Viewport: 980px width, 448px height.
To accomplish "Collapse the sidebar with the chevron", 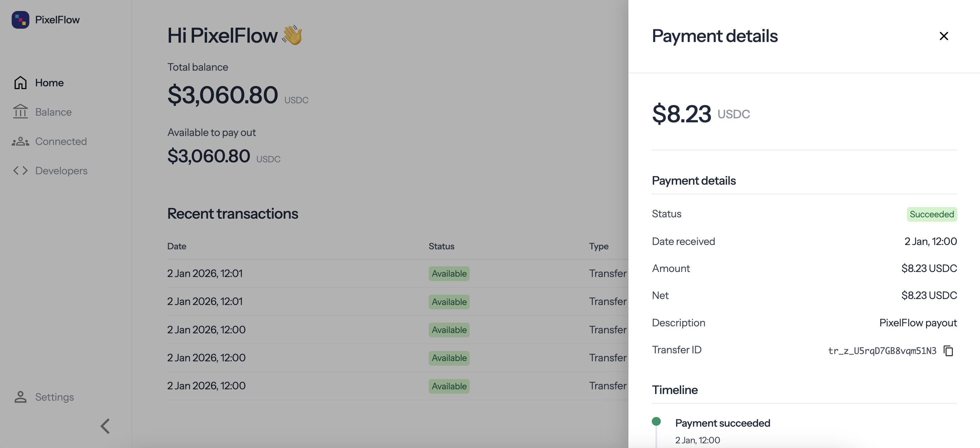I will tap(105, 426).
